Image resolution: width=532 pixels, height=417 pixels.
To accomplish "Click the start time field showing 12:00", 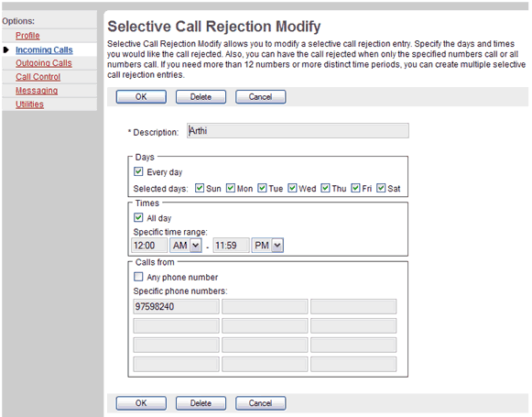I will [149, 246].
